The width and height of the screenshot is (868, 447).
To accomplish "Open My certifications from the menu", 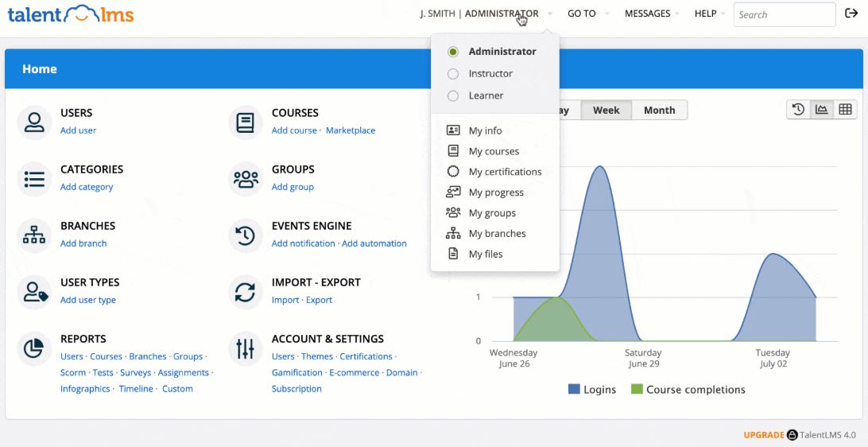I will click(x=505, y=172).
